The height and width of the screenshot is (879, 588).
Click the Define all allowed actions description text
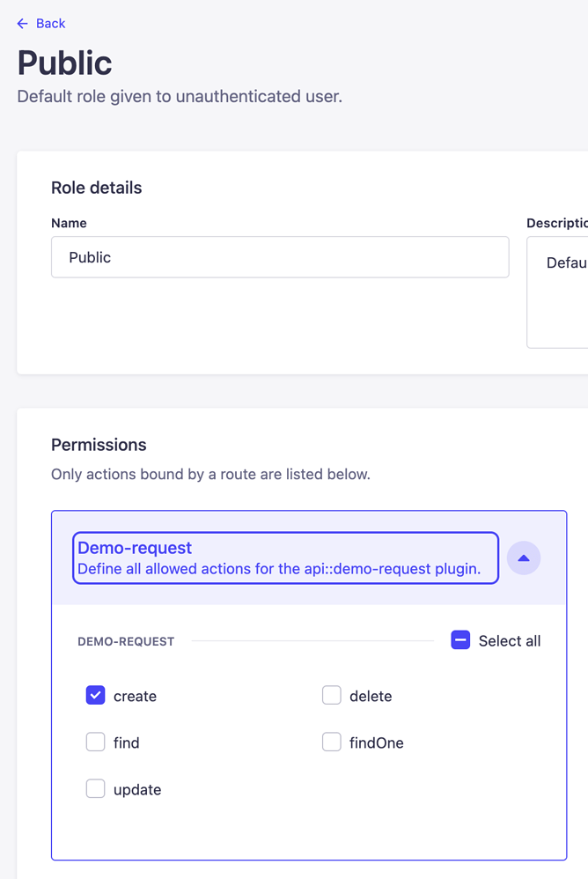point(279,569)
